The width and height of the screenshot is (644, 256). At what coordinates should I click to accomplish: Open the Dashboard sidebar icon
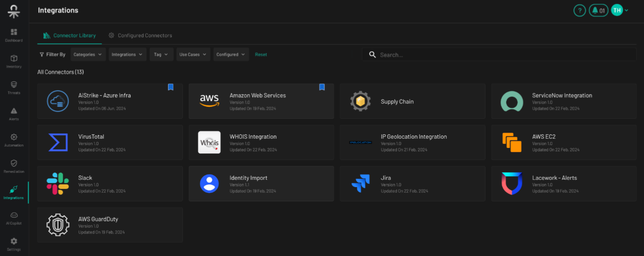pos(14,32)
